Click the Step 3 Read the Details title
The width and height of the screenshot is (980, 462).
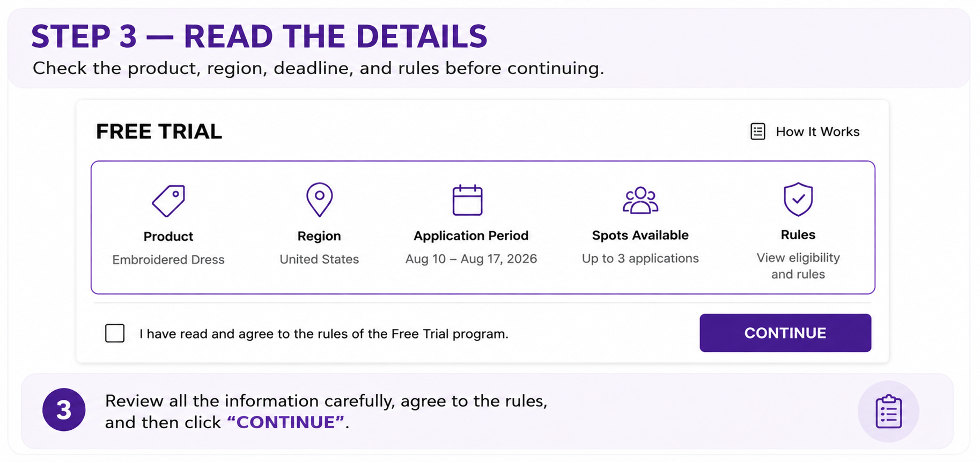click(259, 36)
